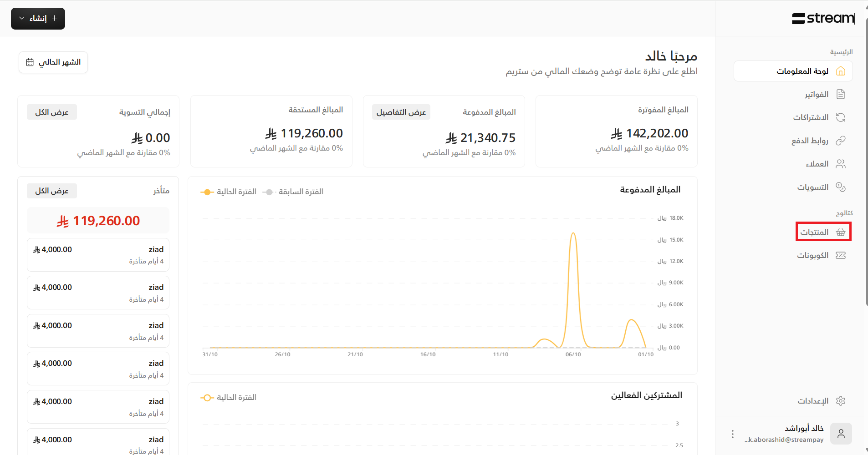Click the user avatar icon at bottom

click(x=841, y=434)
